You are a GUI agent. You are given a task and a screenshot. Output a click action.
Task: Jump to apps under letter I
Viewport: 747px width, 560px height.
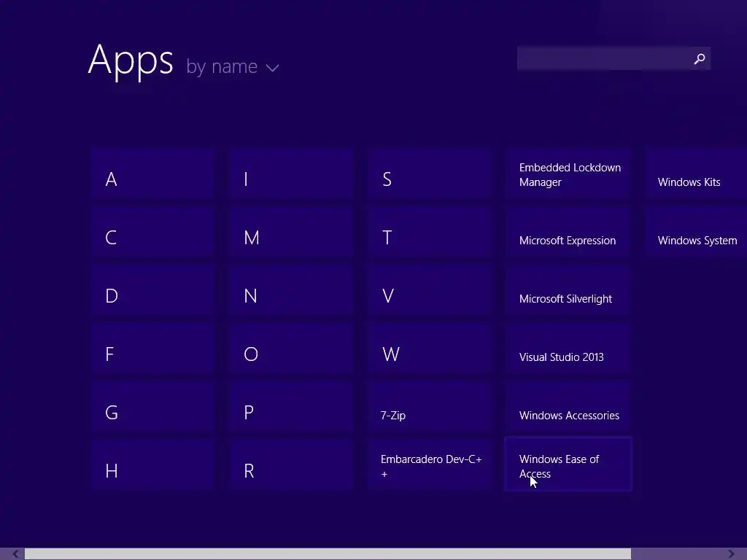pos(291,174)
